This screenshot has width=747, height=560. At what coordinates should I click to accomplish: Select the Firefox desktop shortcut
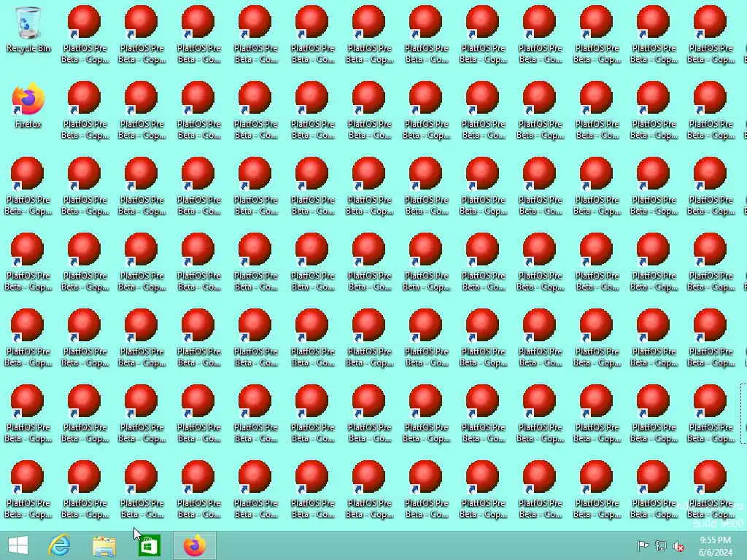[28, 106]
